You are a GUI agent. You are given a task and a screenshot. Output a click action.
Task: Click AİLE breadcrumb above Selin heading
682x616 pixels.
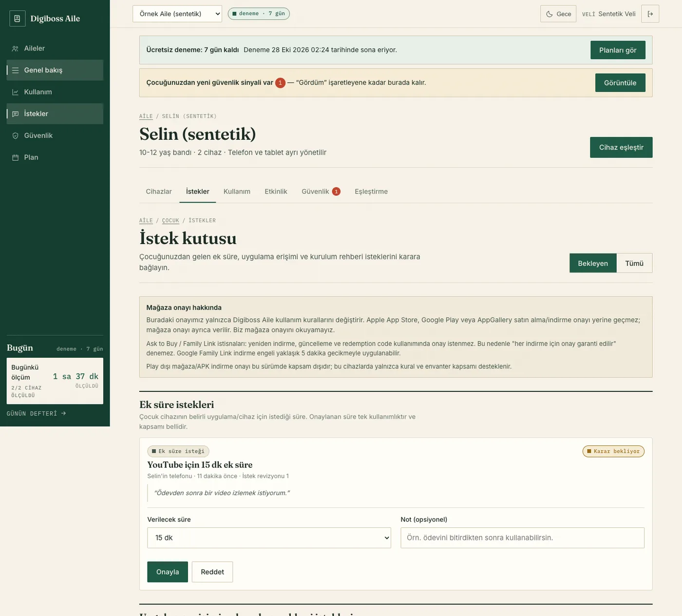(146, 116)
